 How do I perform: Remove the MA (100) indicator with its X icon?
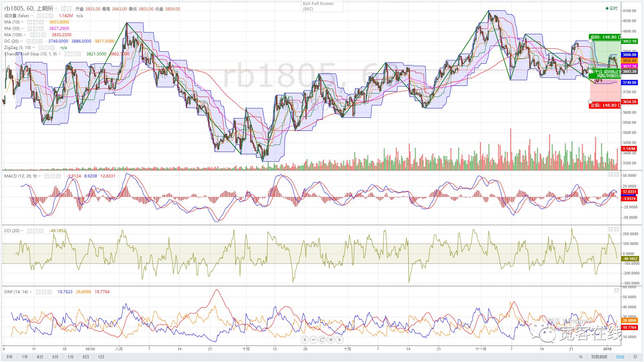tap(43, 35)
